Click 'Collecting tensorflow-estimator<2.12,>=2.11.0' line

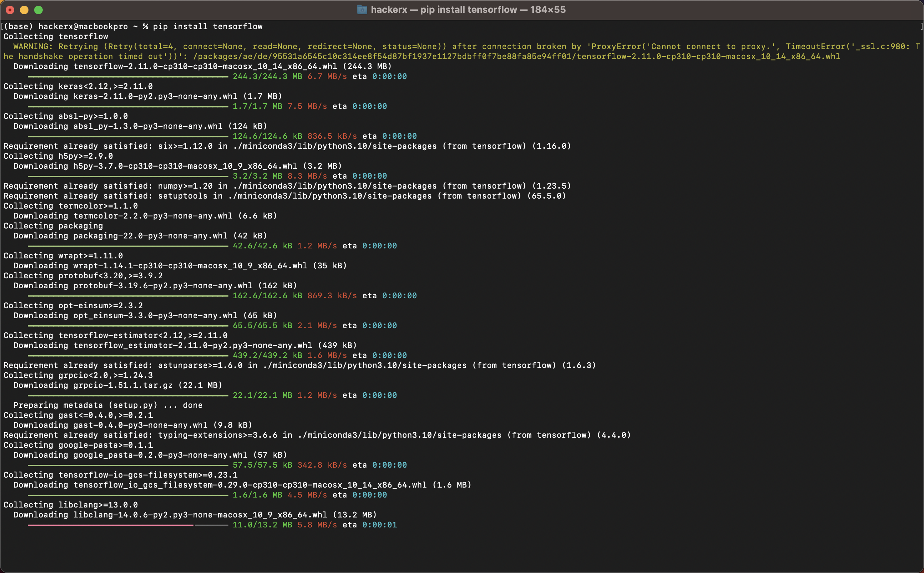(116, 335)
